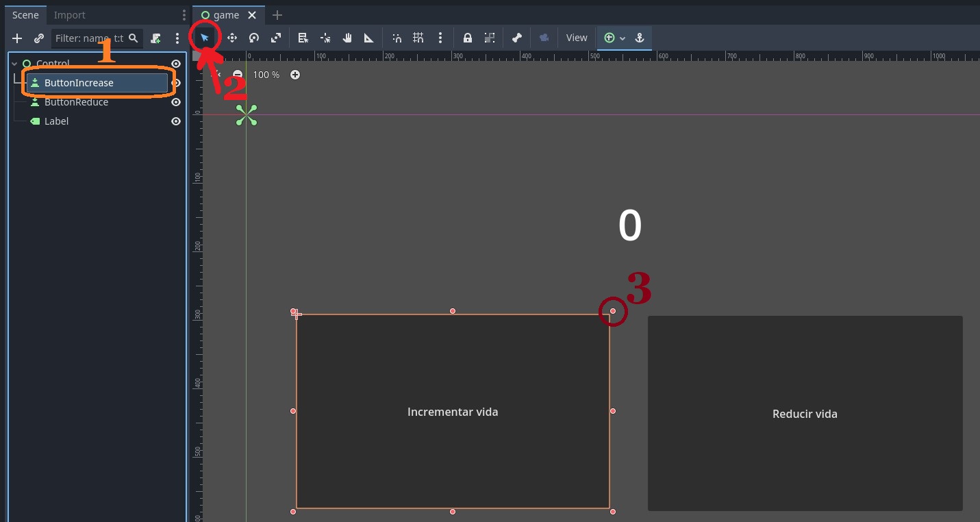Viewport: 980px width, 522px height.
Task: Activate the Rotate mode tool
Action: click(254, 38)
